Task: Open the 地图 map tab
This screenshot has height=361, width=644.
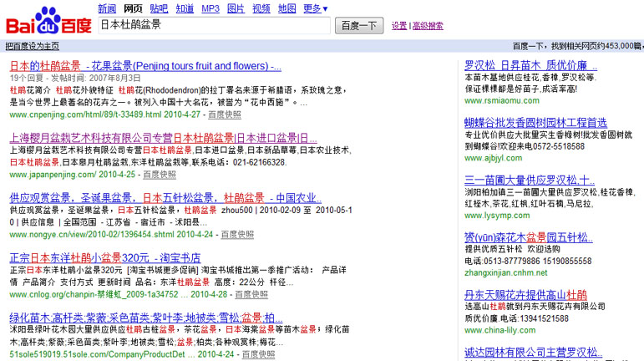Action: 287,8
